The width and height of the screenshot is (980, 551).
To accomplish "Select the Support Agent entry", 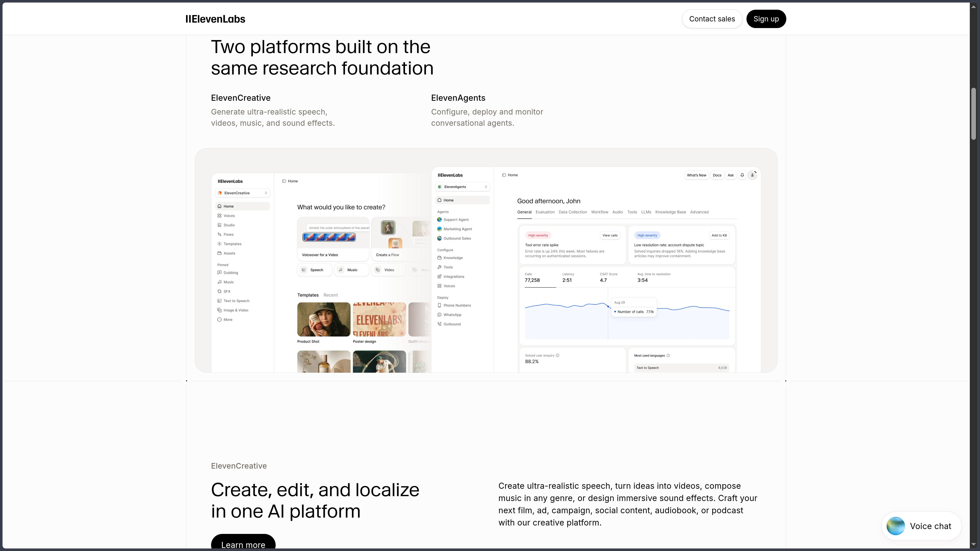I will click(x=456, y=220).
